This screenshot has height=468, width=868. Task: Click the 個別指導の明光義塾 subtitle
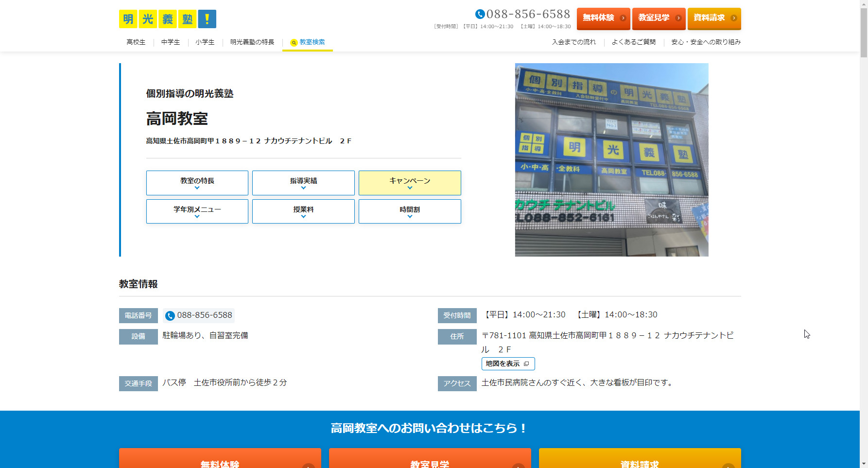coord(190,93)
